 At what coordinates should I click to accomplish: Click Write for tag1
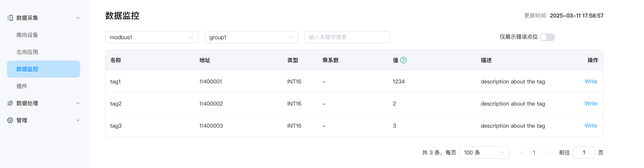591,81
